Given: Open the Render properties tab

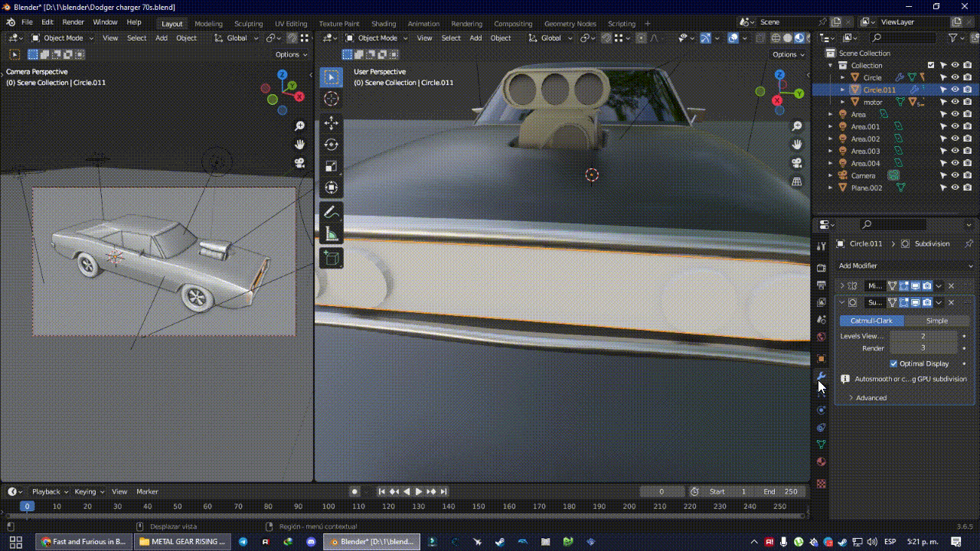Looking at the screenshot, I should pyautogui.click(x=821, y=268).
